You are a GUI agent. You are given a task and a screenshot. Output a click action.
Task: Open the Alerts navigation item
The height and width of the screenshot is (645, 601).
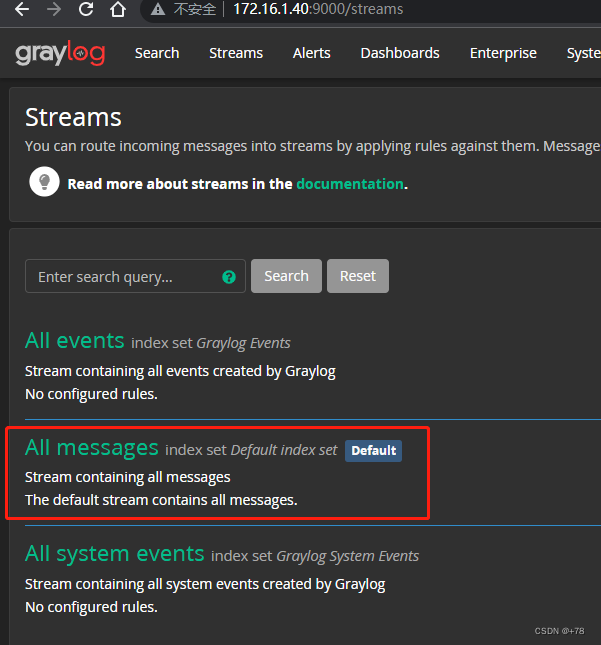311,53
